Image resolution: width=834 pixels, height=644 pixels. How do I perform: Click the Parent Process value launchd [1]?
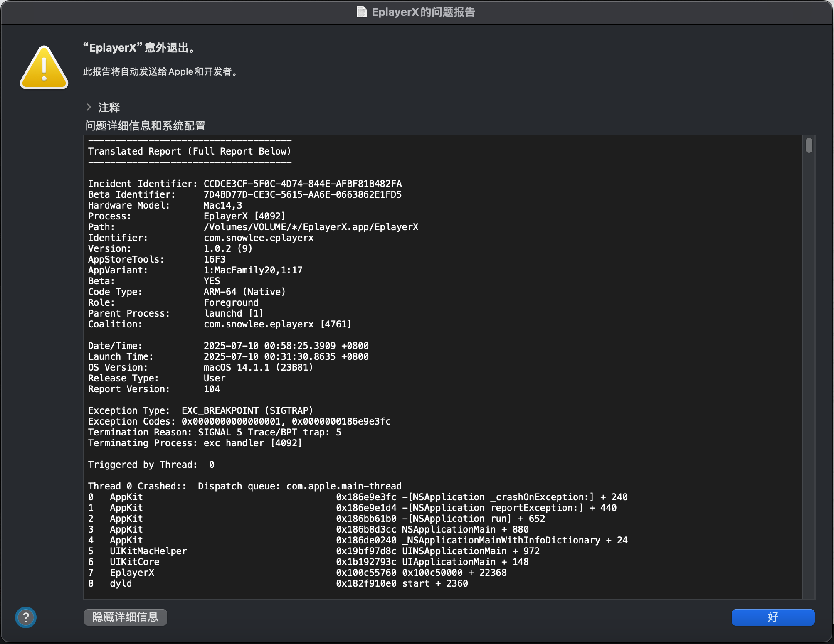[233, 313]
